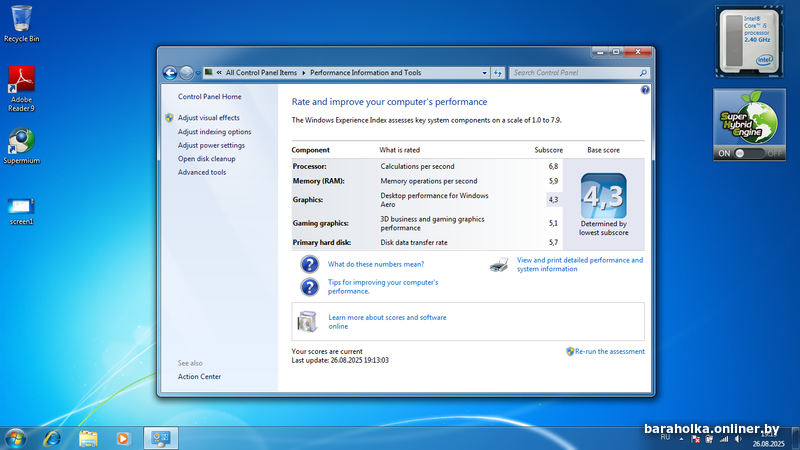Open Windows Media Player from taskbar

pos(123,438)
